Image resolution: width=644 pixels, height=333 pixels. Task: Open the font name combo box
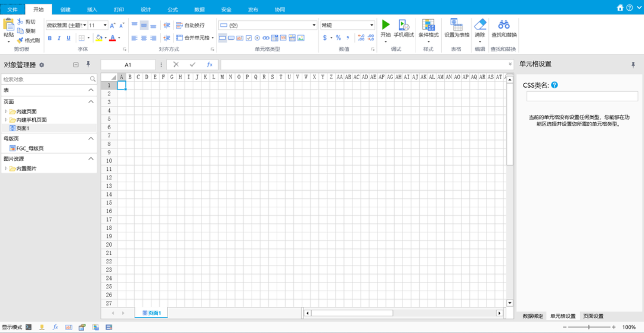coord(67,26)
